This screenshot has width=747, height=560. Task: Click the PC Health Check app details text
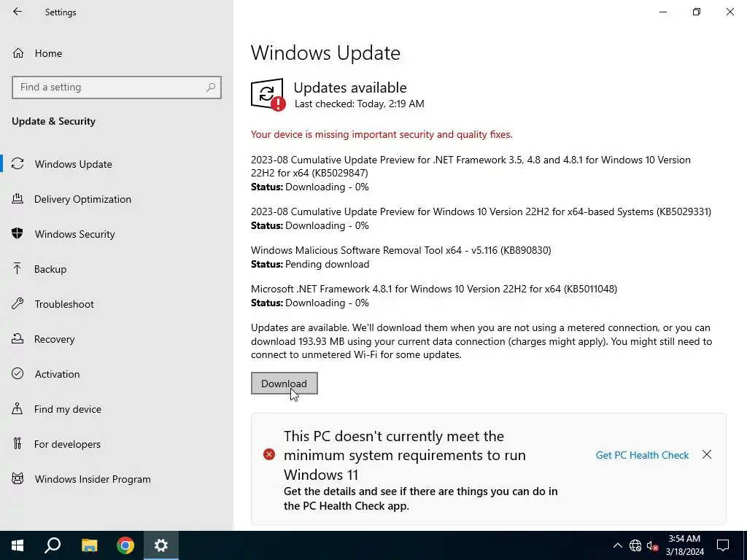421,499
